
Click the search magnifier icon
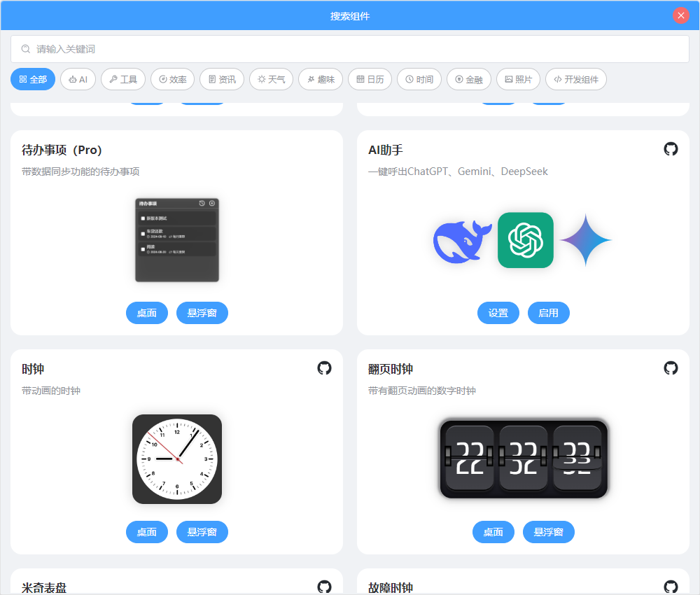point(26,49)
